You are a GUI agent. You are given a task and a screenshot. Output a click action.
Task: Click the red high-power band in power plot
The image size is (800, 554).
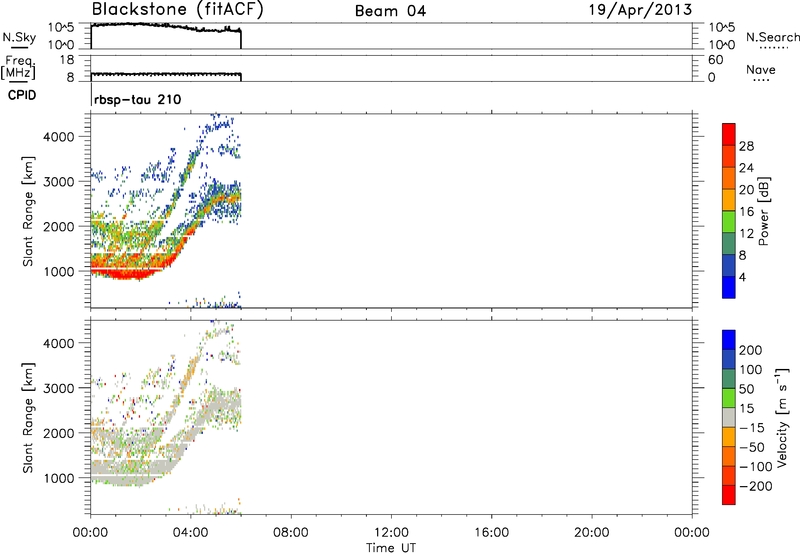[128, 274]
